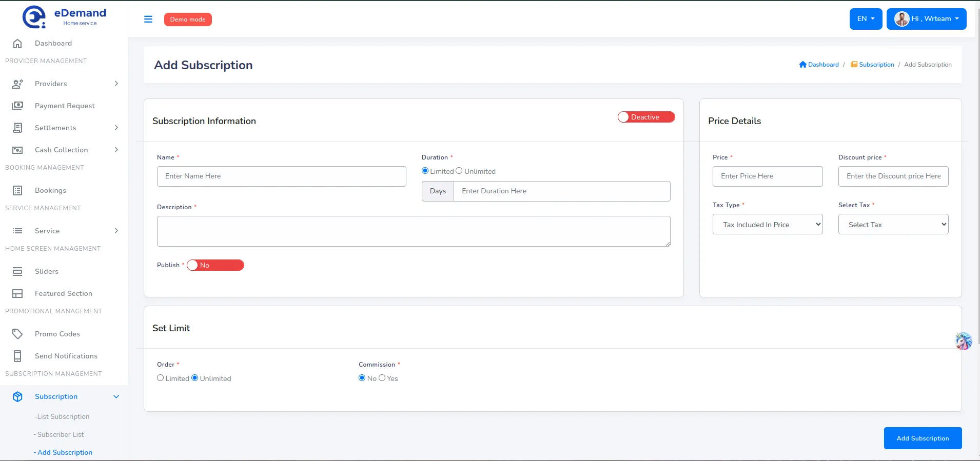This screenshot has width=980, height=461.
Task: Click the blue Add Subscription button
Action: coord(922,438)
